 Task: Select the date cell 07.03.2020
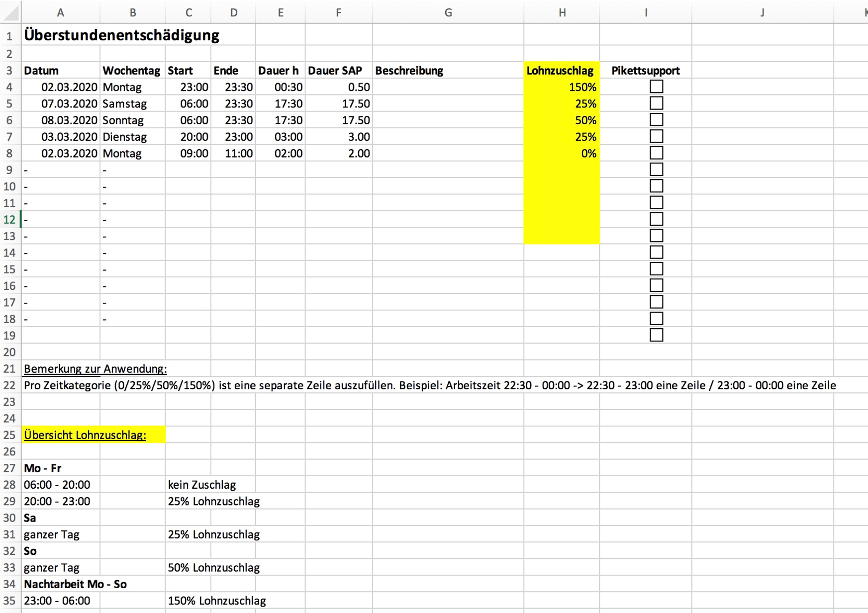(x=69, y=103)
